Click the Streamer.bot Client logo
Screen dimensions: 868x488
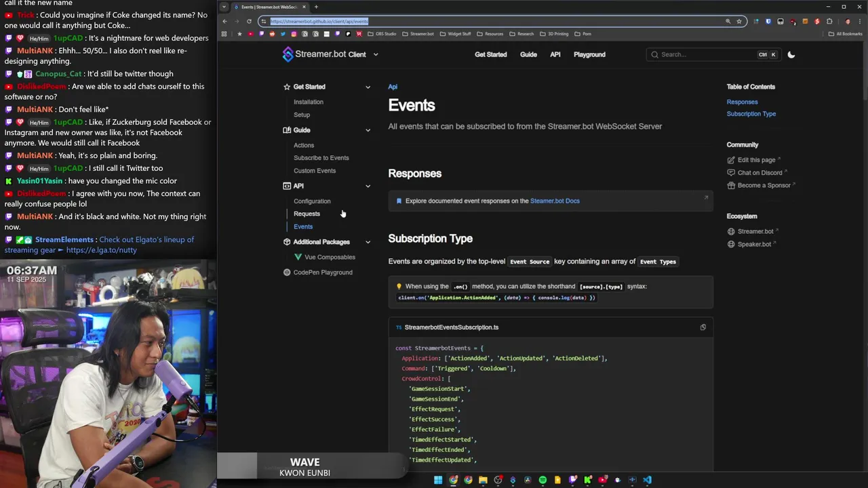pyautogui.click(x=324, y=54)
